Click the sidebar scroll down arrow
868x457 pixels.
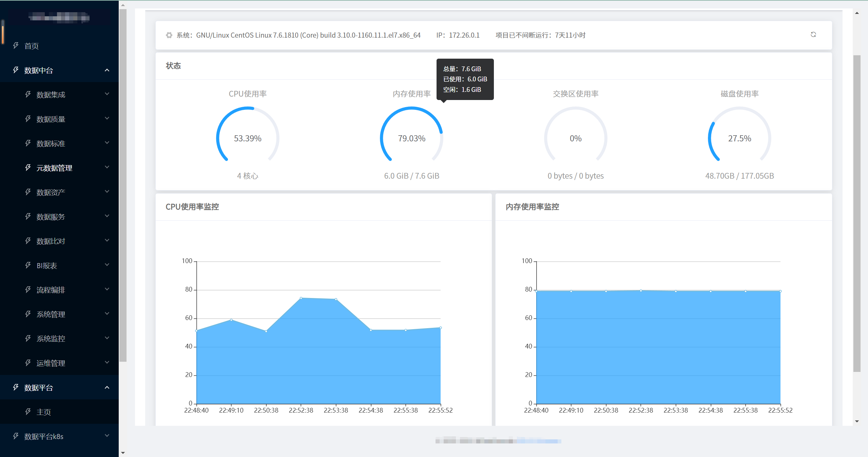click(x=123, y=453)
